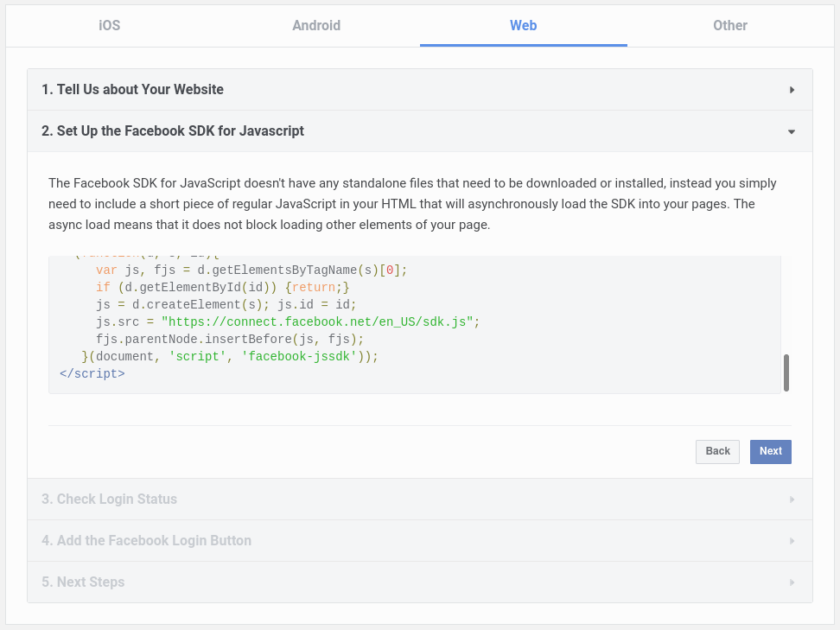
Task: Select the Other platform tab
Action: coord(730,26)
